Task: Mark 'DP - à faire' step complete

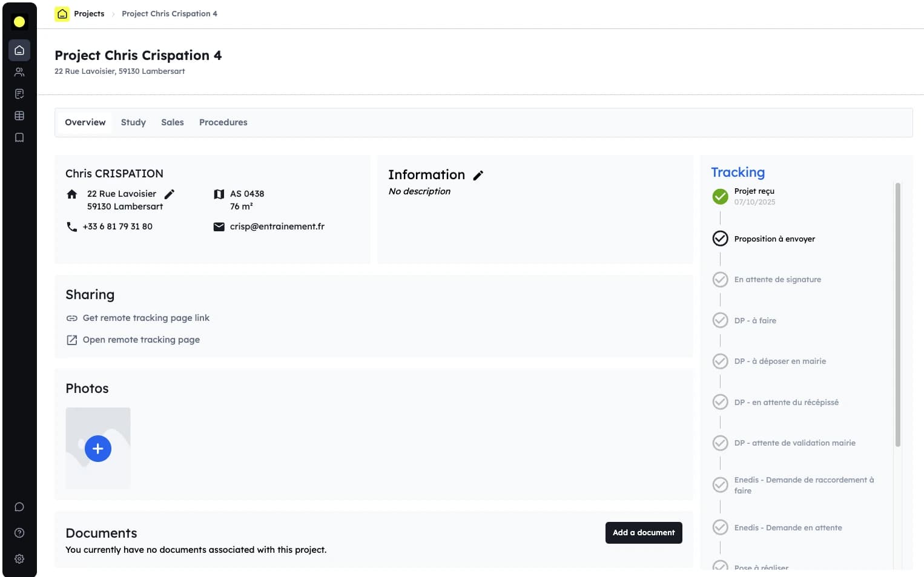Action: click(720, 320)
